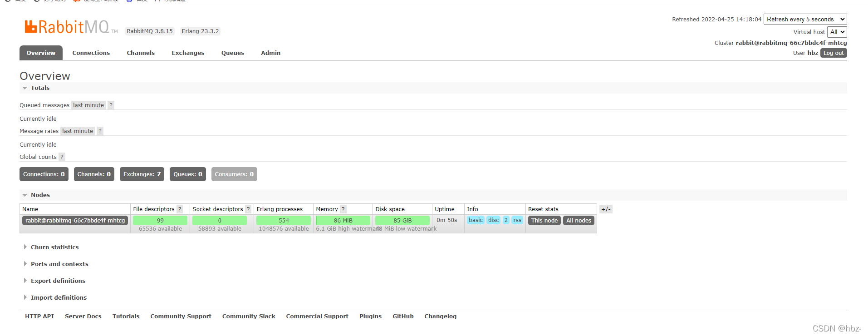Click the basic info tag

click(x=476, y=220)
